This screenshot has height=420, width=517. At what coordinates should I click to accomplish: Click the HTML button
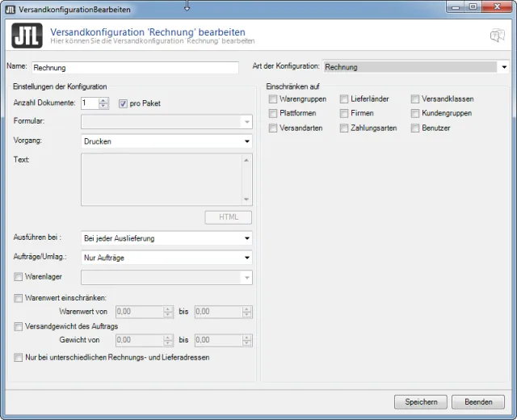point(228,217)
